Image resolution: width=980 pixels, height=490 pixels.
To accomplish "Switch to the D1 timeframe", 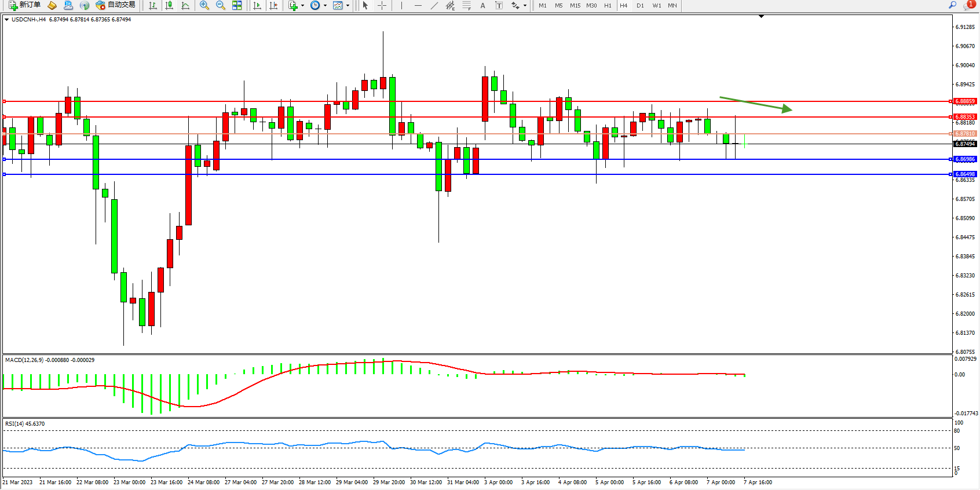I will pyautogui.click(x=640, y=5).
